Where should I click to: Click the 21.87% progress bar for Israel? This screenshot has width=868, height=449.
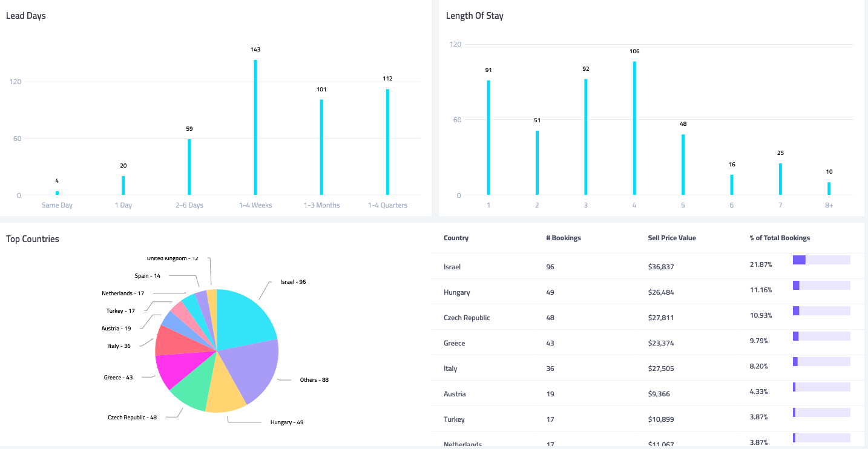click(x=821, y=260)
